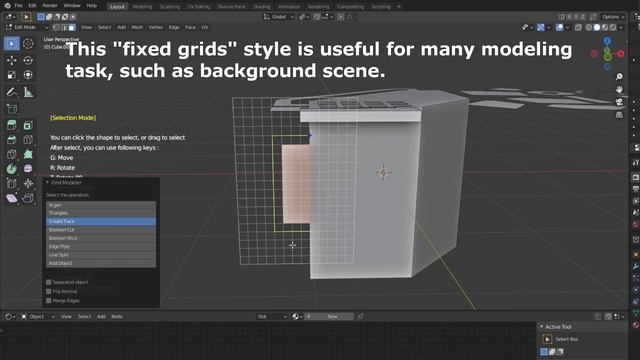The width and height of the screenshot is (640, 360).
Task: Open the viewport shading options dropdown arrow
Action: [x=622, y=27]
